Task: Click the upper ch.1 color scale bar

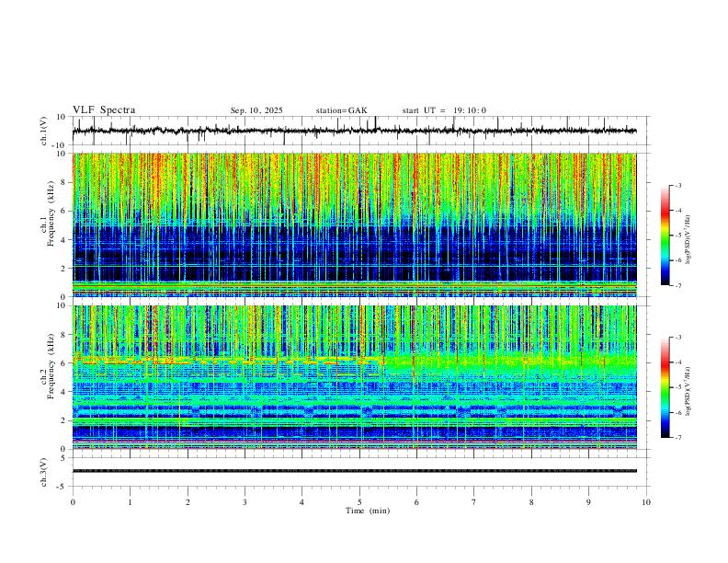Action: [665, 236]
